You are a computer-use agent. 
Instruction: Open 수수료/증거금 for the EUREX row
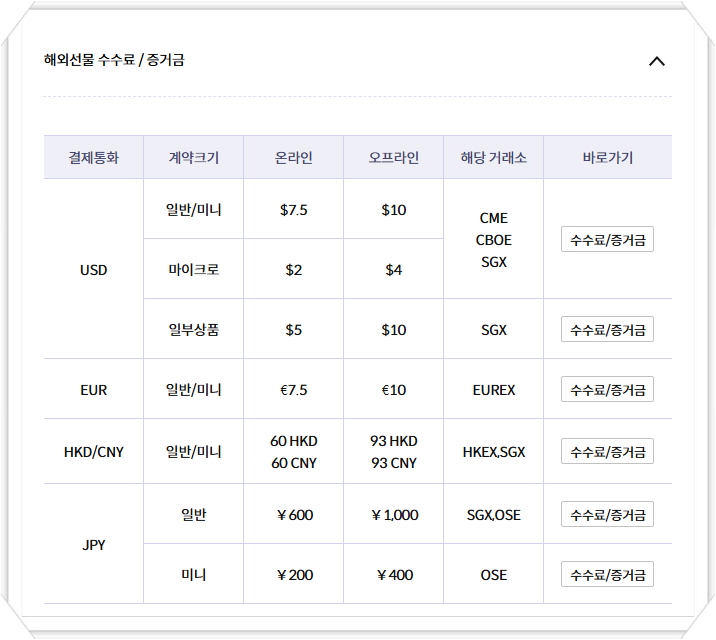[x=607, y=390]
